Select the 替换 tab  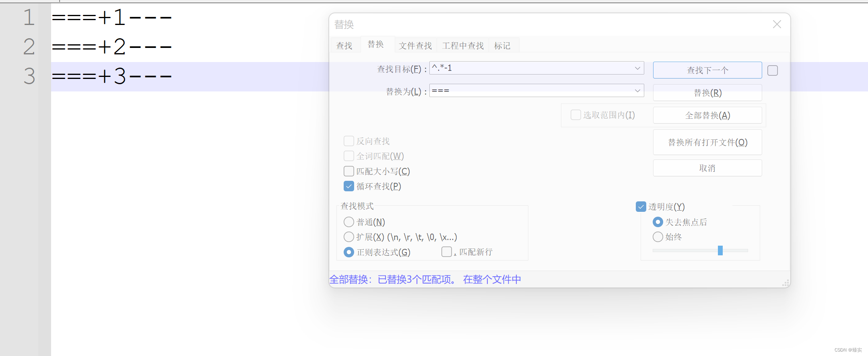(376, 44)
